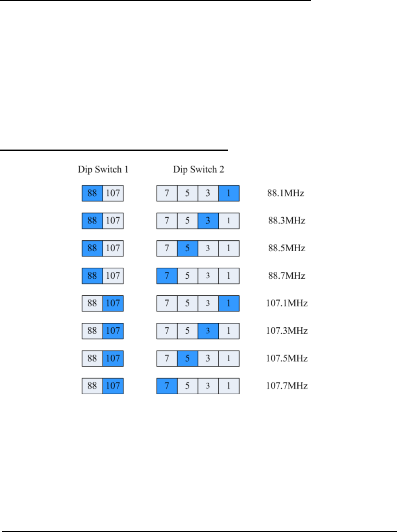Click blue 5 cell in 107.5MHz row

187,358
